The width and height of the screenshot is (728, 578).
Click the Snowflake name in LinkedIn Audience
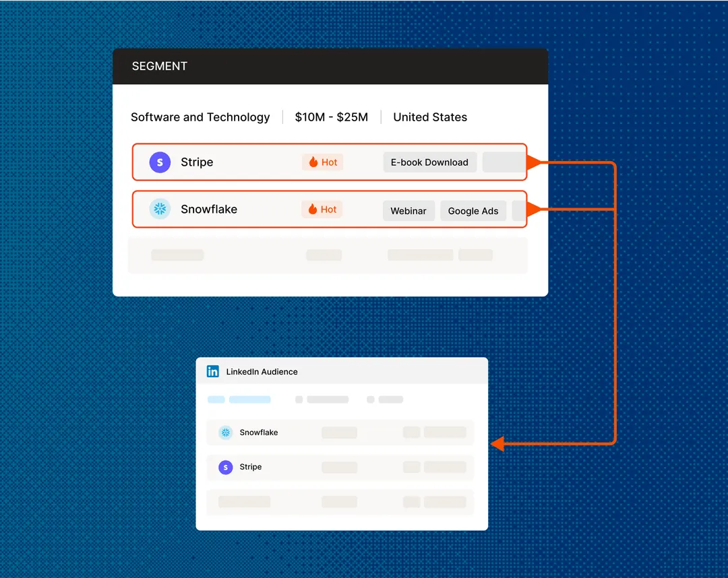pyautogui.click(x=259, y=432)
